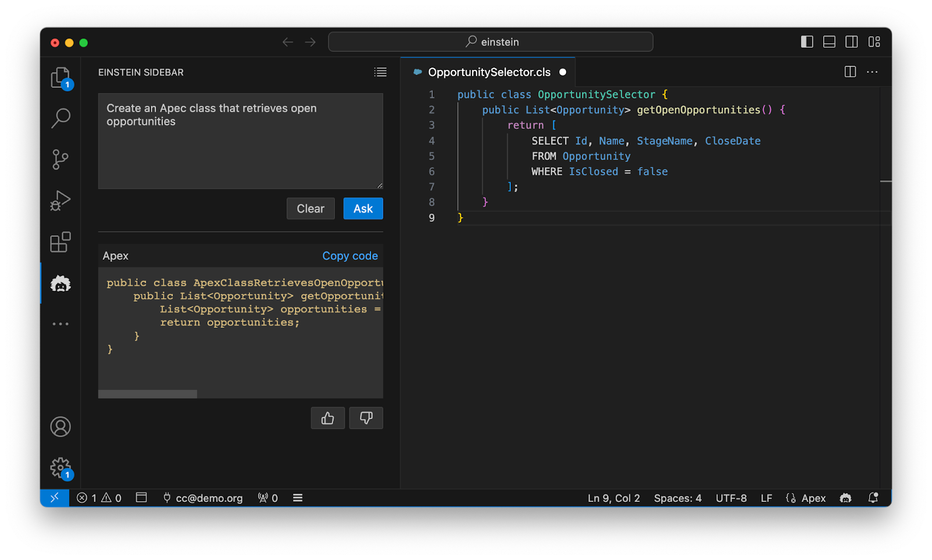The width and height of the screenshot is (932, 560).
Task: Switch to the OpportunitySelector.cls tab
Action: coord(488,72)
